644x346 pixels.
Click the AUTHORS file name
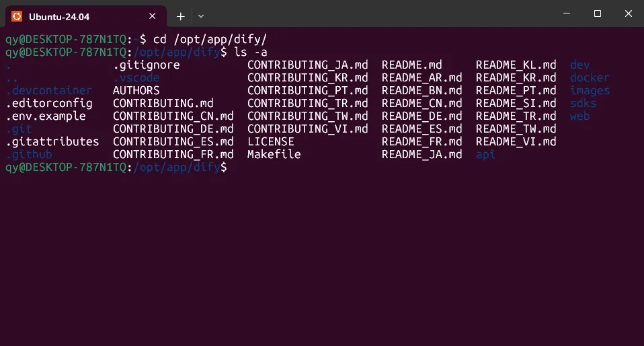[x=136, y=91]
